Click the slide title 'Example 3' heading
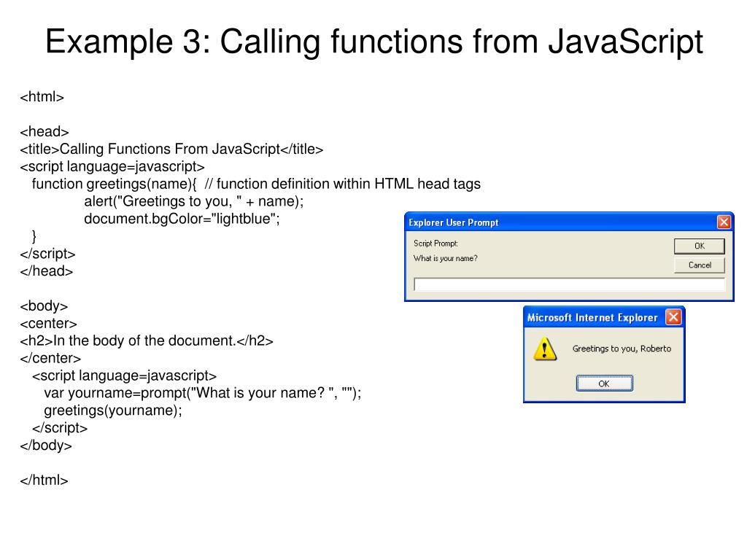The image size is (747, 560). [x=373, y=42]
